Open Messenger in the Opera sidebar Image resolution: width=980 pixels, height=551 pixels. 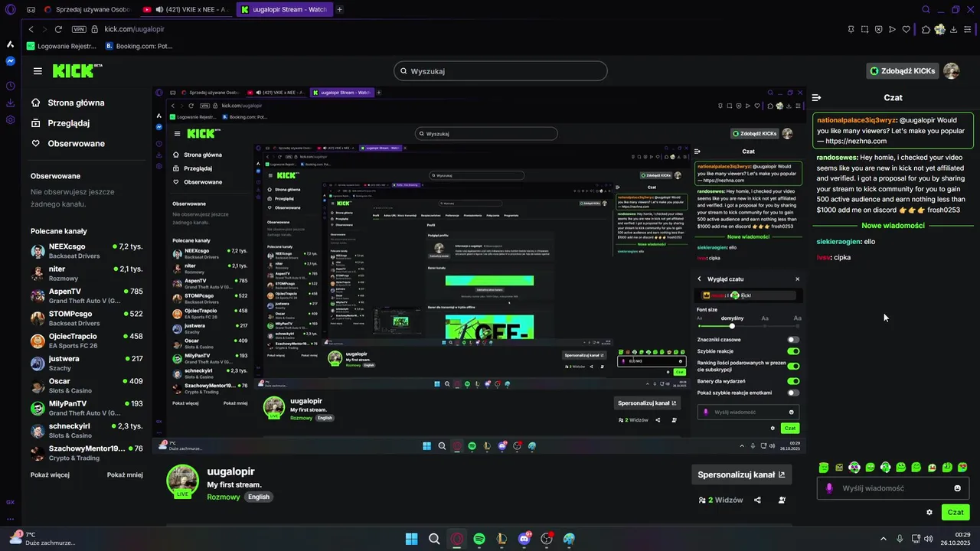pos(10,61)
